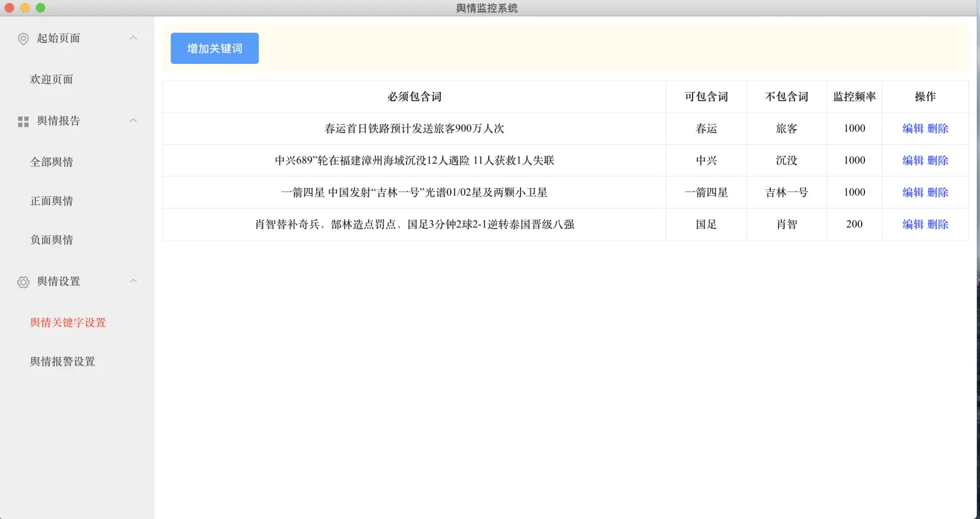Click the yellow minimize window button
980x519 pixels.
[x=25, y=8]
